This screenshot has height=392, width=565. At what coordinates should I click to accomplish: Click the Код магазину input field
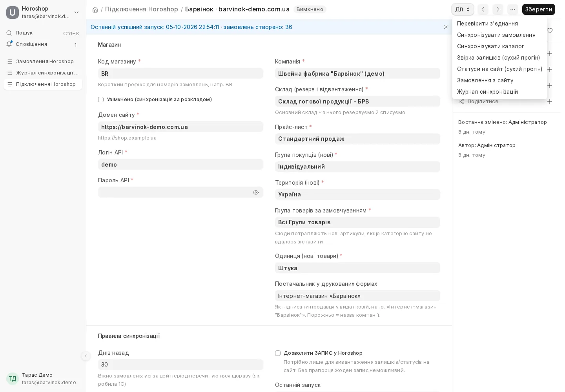[180, 73]
